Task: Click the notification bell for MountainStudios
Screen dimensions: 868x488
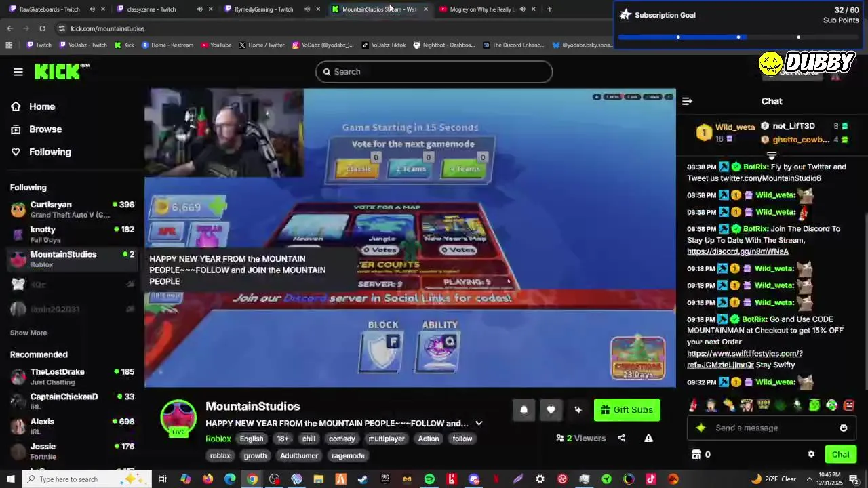Action: [524, 410]
